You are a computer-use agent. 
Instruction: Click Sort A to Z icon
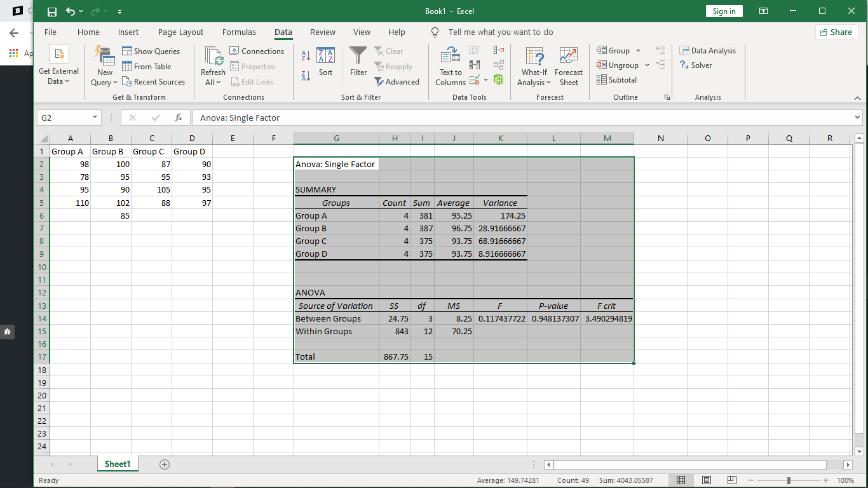306,56
